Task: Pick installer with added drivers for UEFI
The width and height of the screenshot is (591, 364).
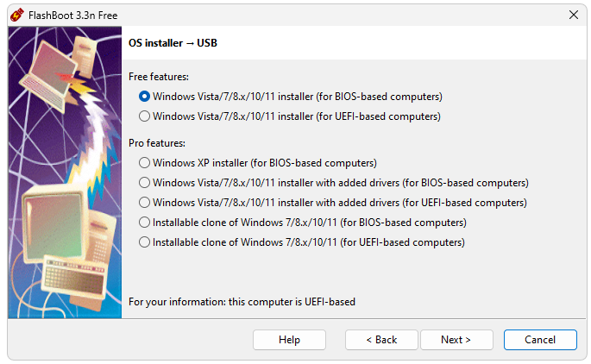Action: coord(145,203)
